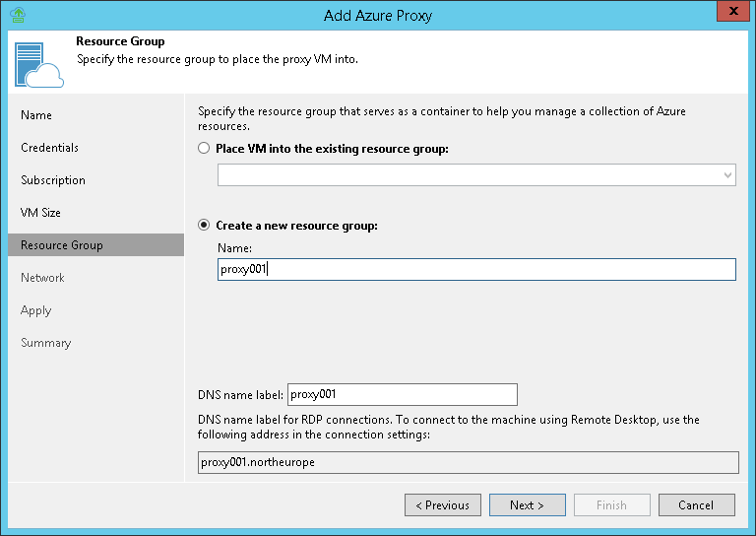The width and height of the screenshot is (756, 536).
Task: Switch to the Subscription step
Action: tap(53, 180)
